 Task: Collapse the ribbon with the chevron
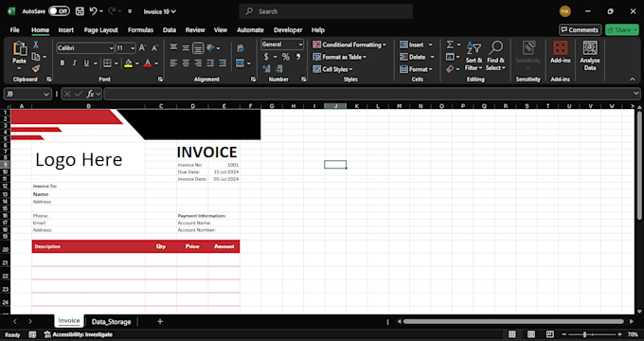632,80
